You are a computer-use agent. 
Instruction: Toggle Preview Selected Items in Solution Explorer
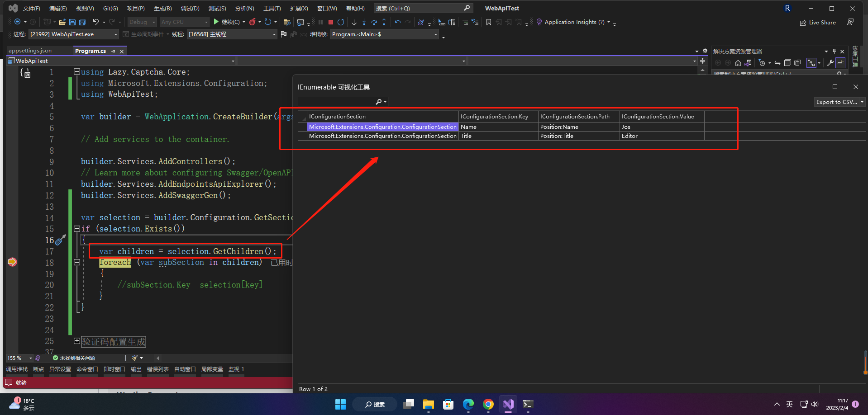[x=840, y=63]
